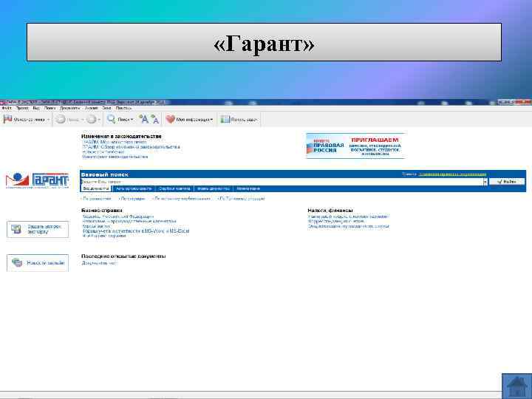
Task: Open the Помощь menu
Action: pyautogui.click(x=123, y=108)
